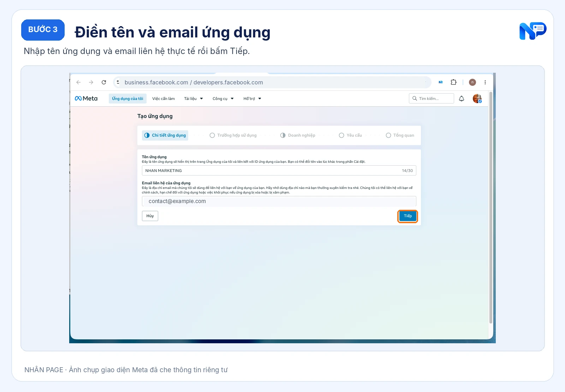
Task: Click the Tìm kiếm search box
Action: [432, 99]
